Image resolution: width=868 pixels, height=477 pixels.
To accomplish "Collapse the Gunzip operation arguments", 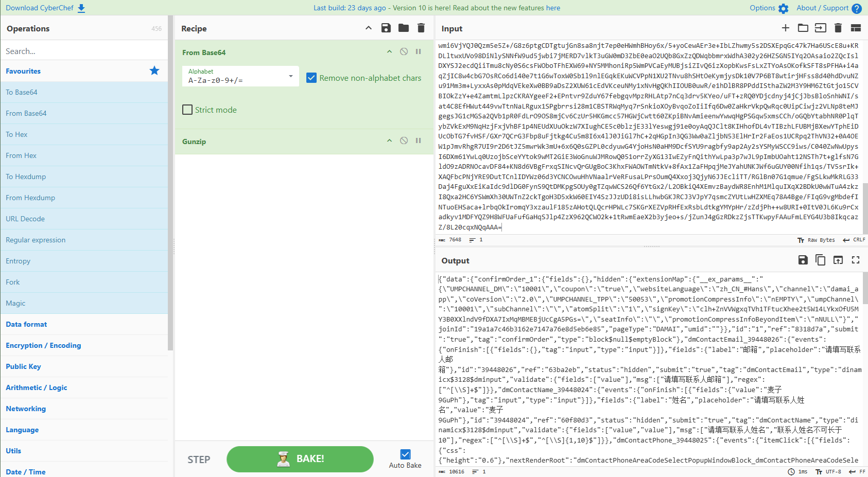I will (x=390, y=141).
